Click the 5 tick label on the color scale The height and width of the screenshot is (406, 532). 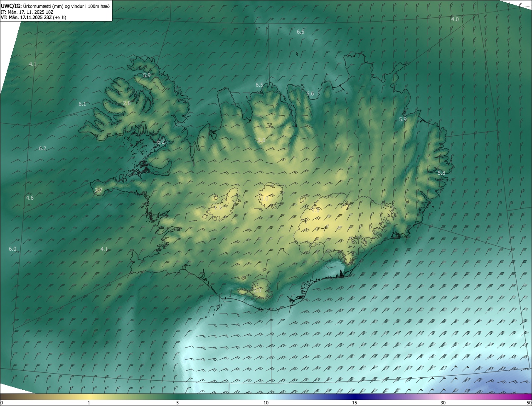coord(177,403)
